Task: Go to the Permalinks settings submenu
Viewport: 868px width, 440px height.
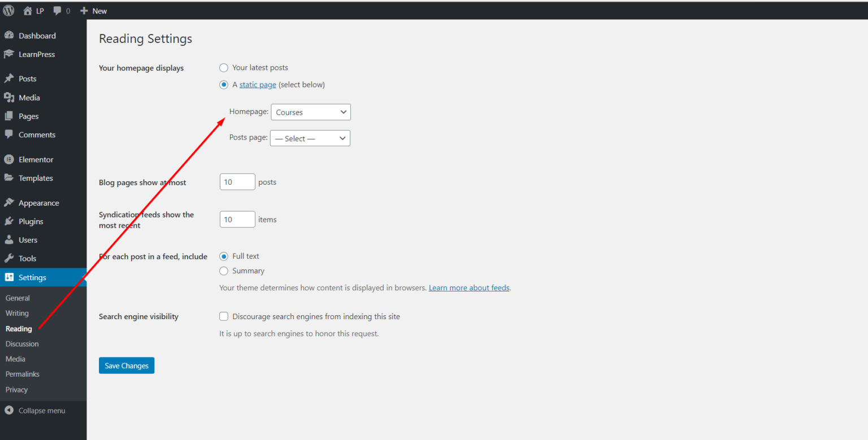Action: (23, 374)
